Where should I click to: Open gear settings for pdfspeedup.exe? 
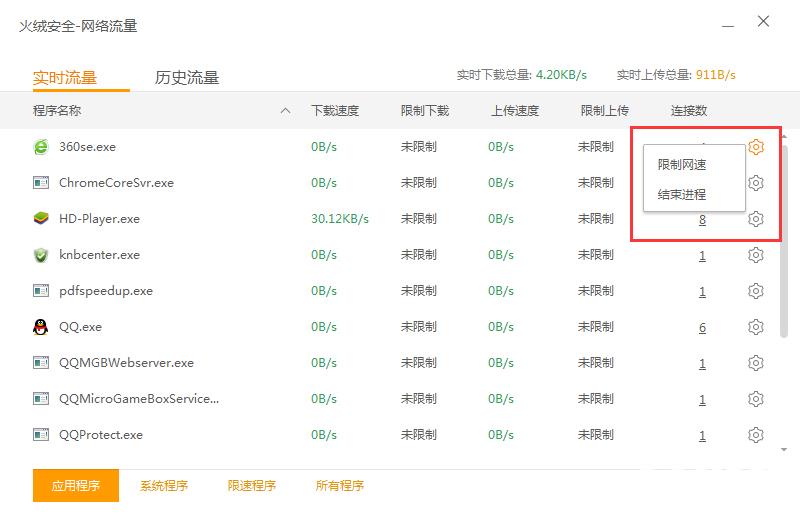pyautogui.click(x=756, y=291)
